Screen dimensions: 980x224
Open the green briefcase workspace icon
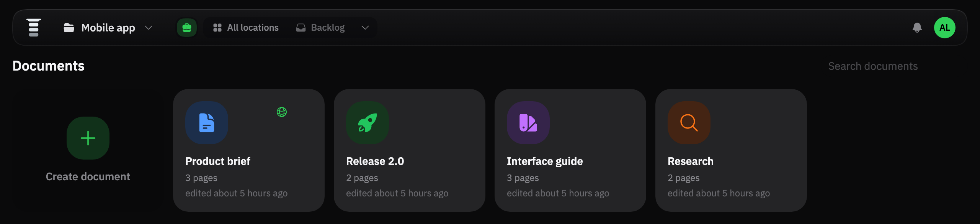187,28
